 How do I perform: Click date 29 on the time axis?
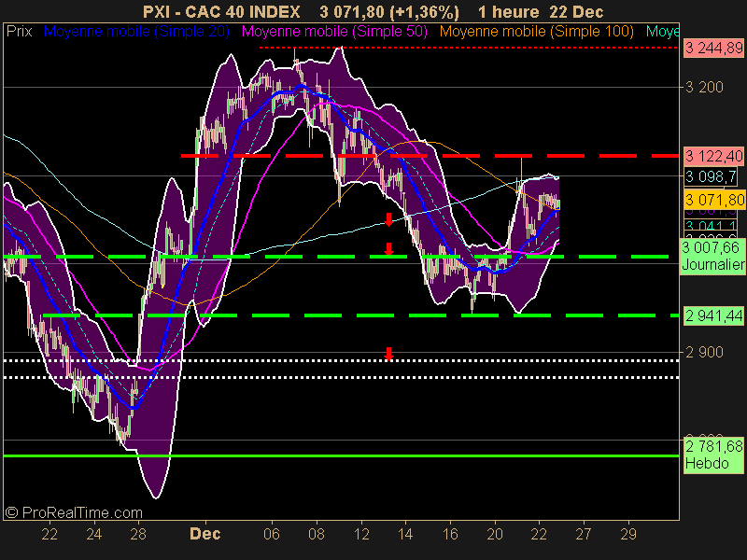[628, 534]
